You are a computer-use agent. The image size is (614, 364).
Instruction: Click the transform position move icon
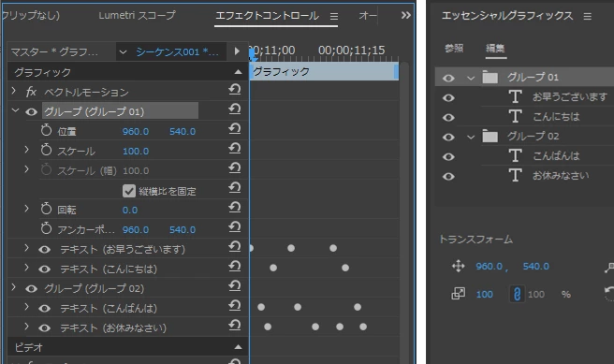(458, 266)
